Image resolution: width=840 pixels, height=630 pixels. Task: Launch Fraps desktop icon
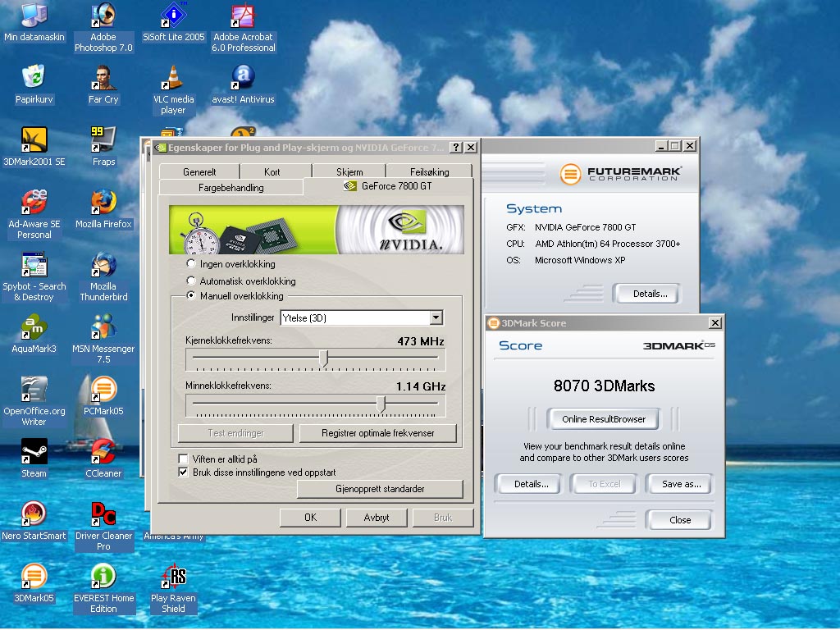[x=103, y=147]
